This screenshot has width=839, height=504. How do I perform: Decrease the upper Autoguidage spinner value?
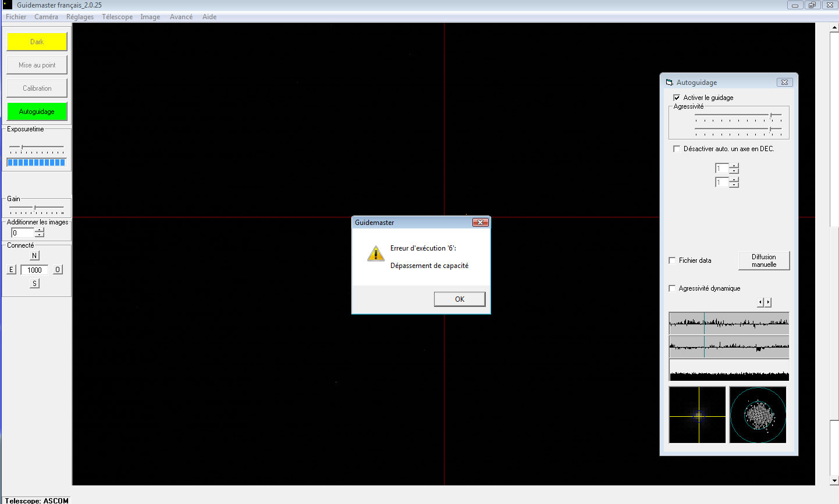[x=734, y=171]
